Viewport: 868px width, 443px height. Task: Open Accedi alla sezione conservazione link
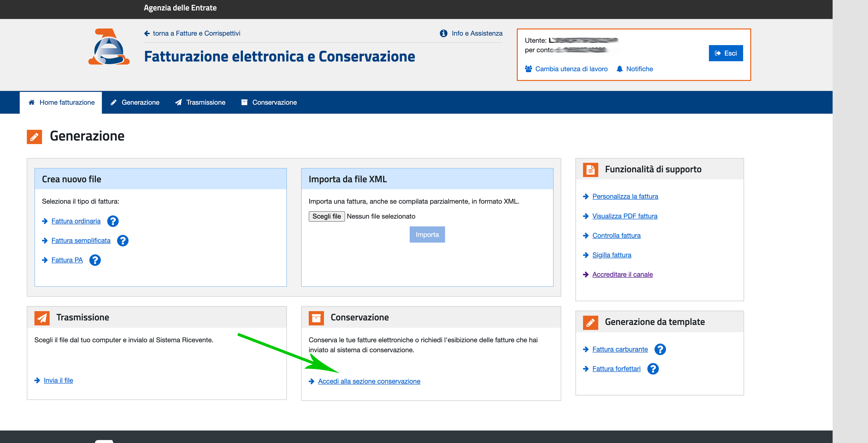[x=369, y=381]
